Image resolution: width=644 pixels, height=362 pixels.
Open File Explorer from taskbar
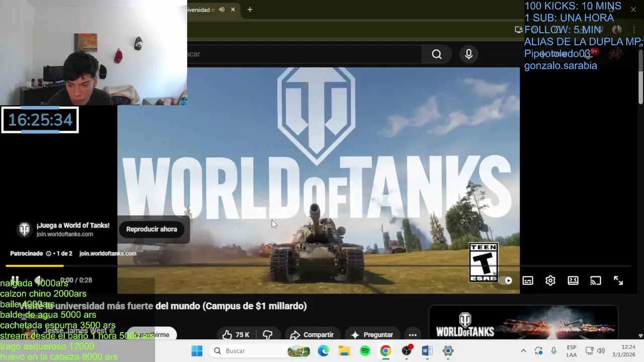pos(344,351)
